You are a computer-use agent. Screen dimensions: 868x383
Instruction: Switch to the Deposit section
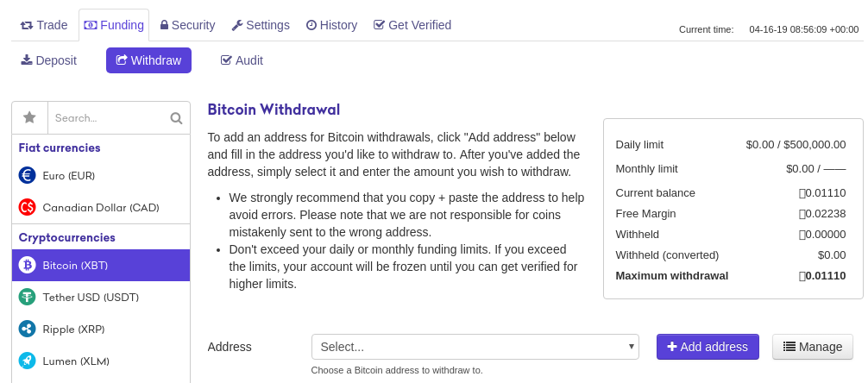(x=49, y=60)
